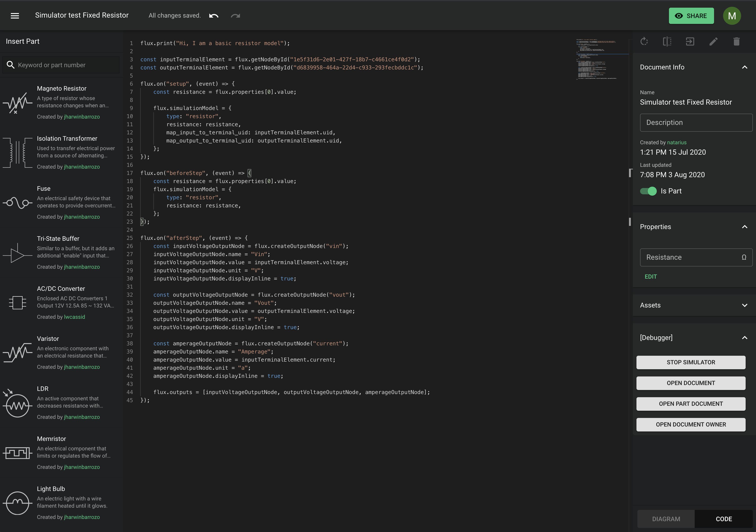756x532 pixels.
Task: Click EDIT under Properties
Action: pos(651,277)
